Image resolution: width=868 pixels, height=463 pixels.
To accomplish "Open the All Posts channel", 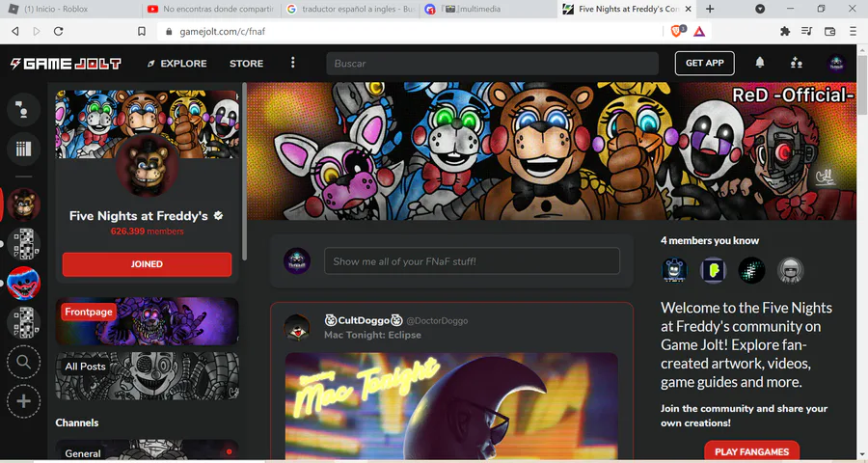I will click(147, 376).
